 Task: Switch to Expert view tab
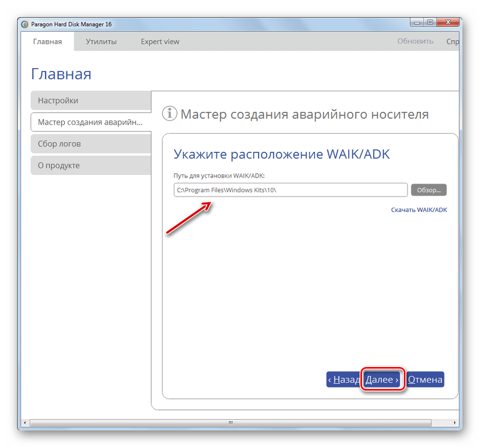click(x=160, y=41)
